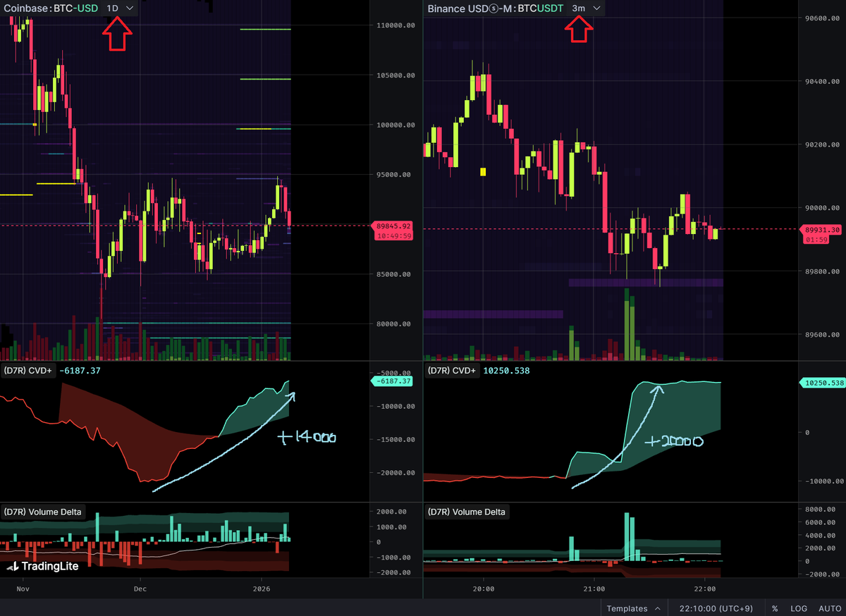Screen dimensions: 846x616
Task: Expand the Templates menu in bottom bar
Action: (634, 608)
